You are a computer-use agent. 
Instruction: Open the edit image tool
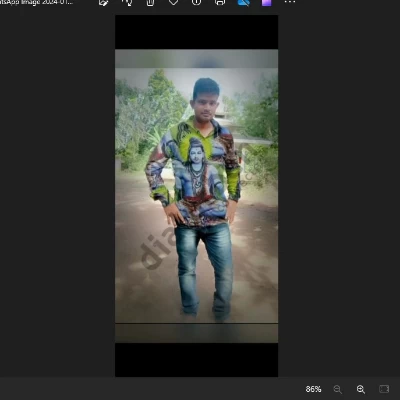click(103, 2)
